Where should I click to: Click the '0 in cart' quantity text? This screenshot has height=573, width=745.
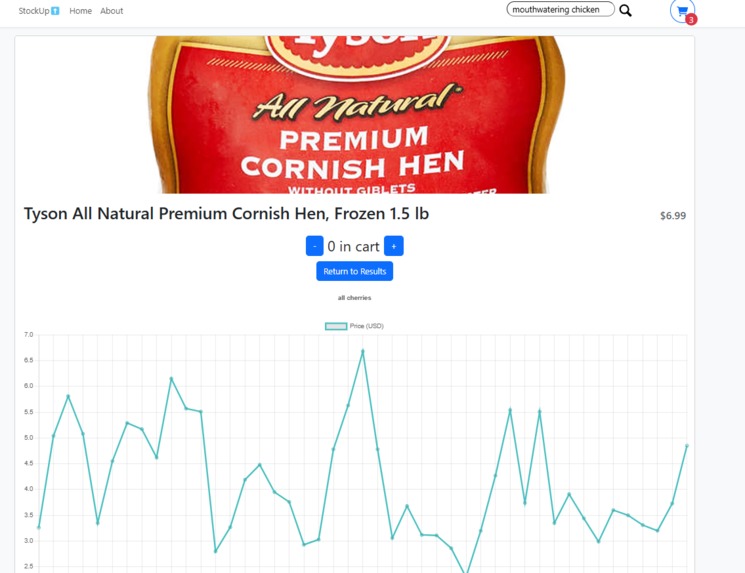coord(353,247)
